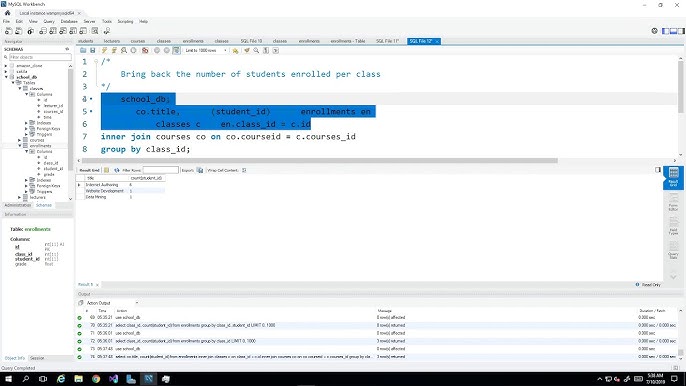Click in the Filter Rows input field
The width and height of the screenshot is (686, 386).
click(x=161, y=170)
